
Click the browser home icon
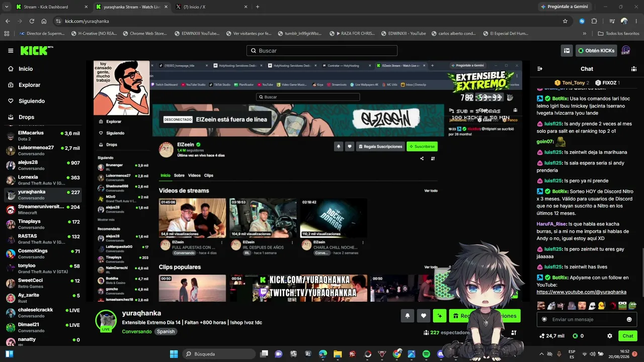click(44, 21)
